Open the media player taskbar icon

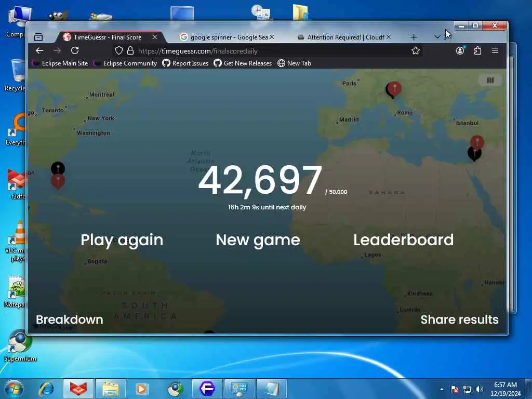(x=141, y=389)
